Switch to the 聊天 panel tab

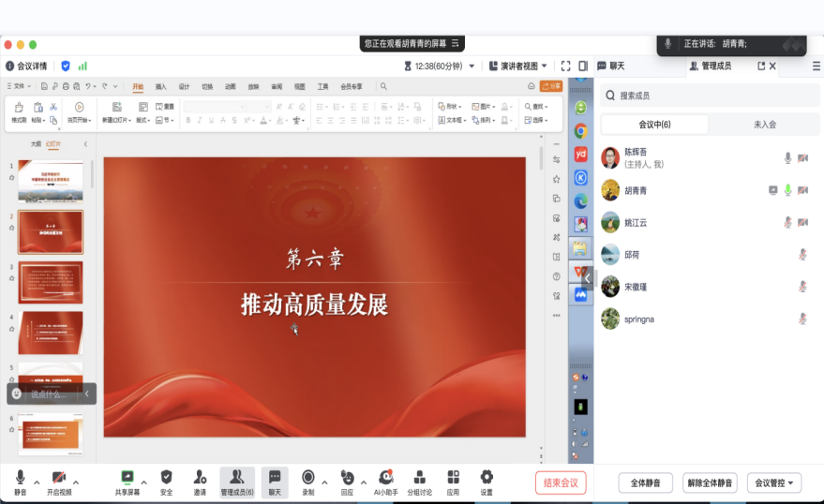[x=611, y=67]
